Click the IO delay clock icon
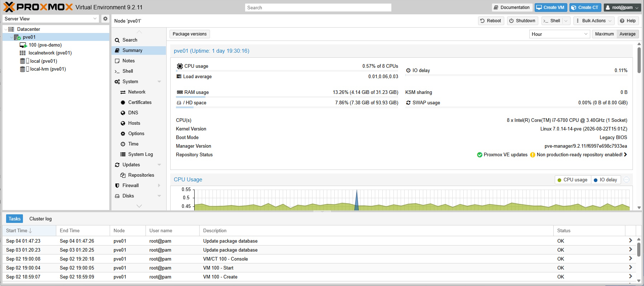 click(x=408, y=71)
